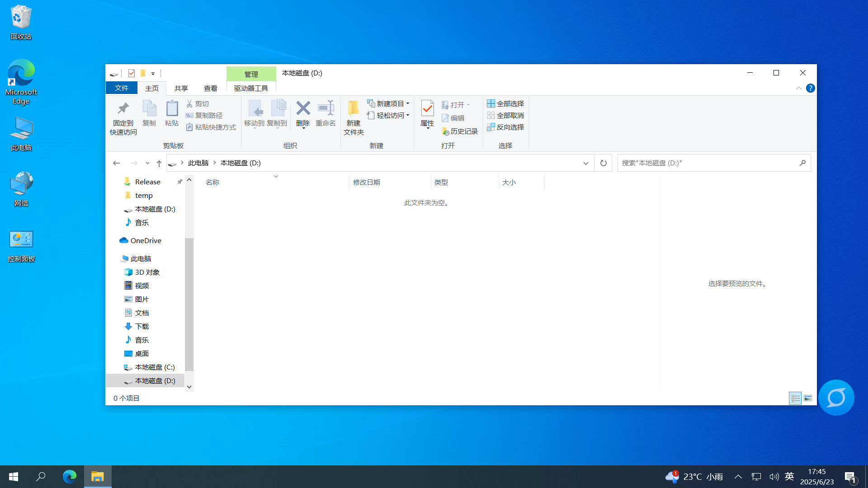The height and width of the screenshot is (488, 868).
Task: Click the Rename icon
Action: click(325, 113)
